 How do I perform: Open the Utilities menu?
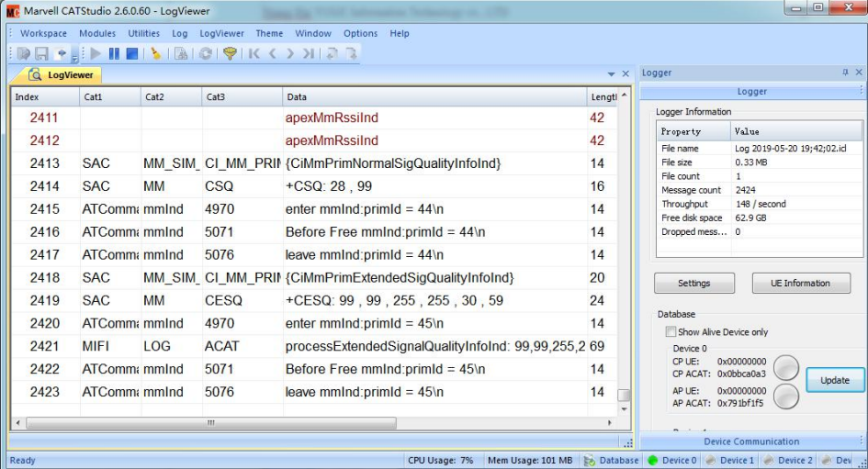point(143,33)
